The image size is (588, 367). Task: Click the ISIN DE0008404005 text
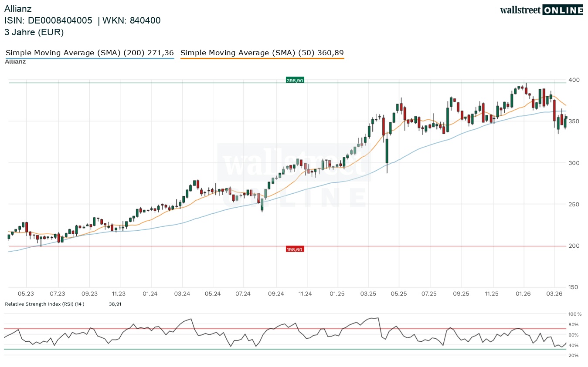48,20
